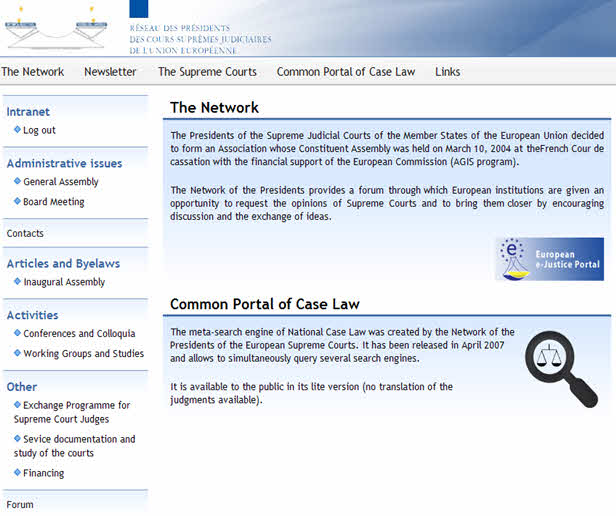Click the diamond bullet beside Exchange Programme

[x=17, y=404]
